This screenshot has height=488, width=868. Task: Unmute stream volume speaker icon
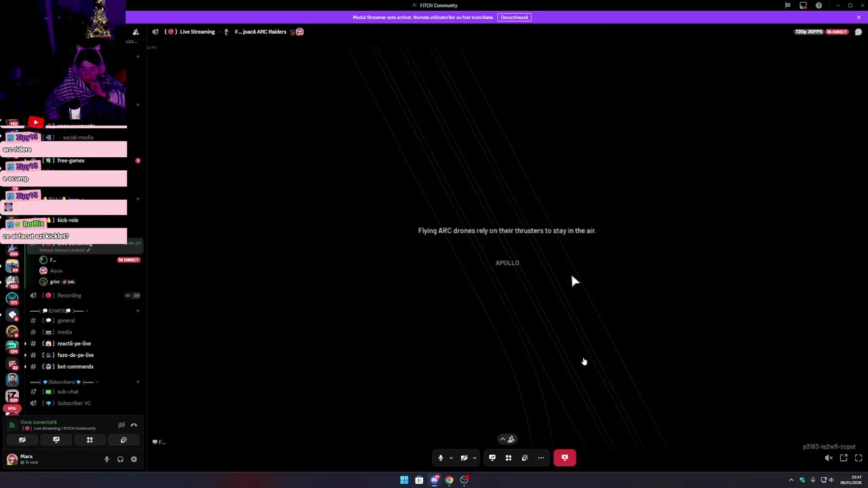click(829, 458)
